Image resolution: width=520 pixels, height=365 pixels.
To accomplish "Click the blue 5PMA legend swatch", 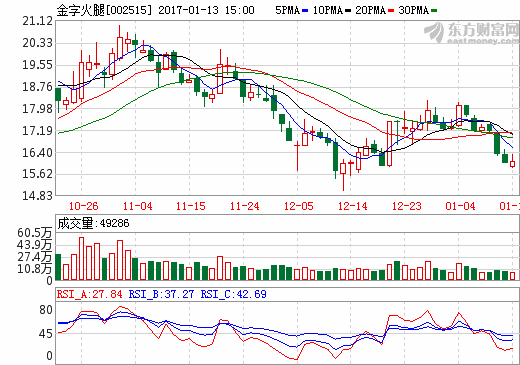I will (x=305, y=11).
